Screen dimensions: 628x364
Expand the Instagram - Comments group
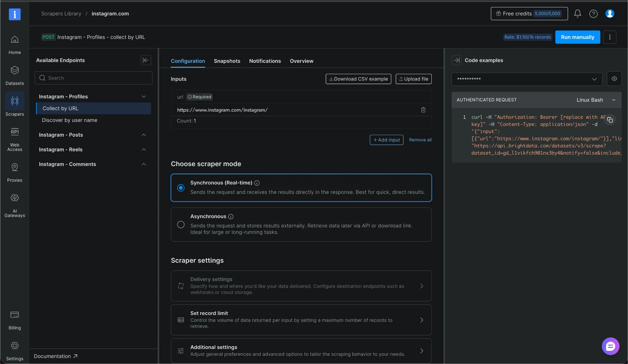point(144,164)
